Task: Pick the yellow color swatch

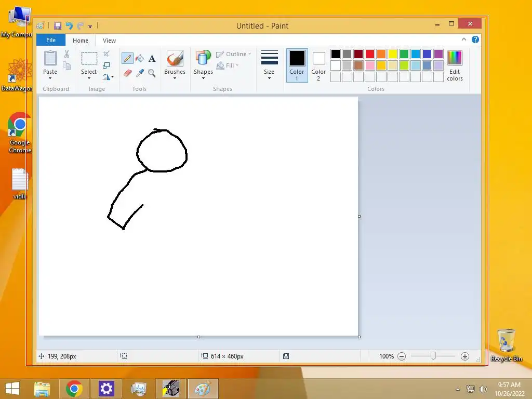Action: click(393, 54)
